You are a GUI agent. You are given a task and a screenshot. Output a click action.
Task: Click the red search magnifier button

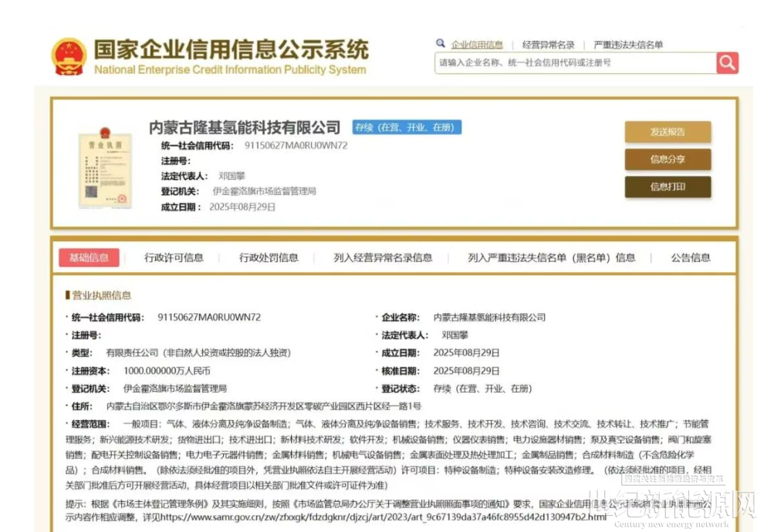(727, 62)
